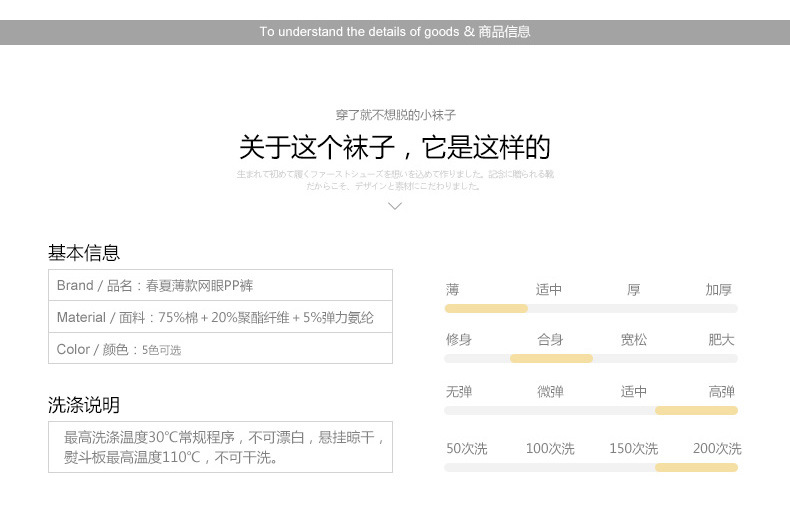Select the Brand / 品名 row
Screen dimensions: 790x511
(x=220, y=285)
